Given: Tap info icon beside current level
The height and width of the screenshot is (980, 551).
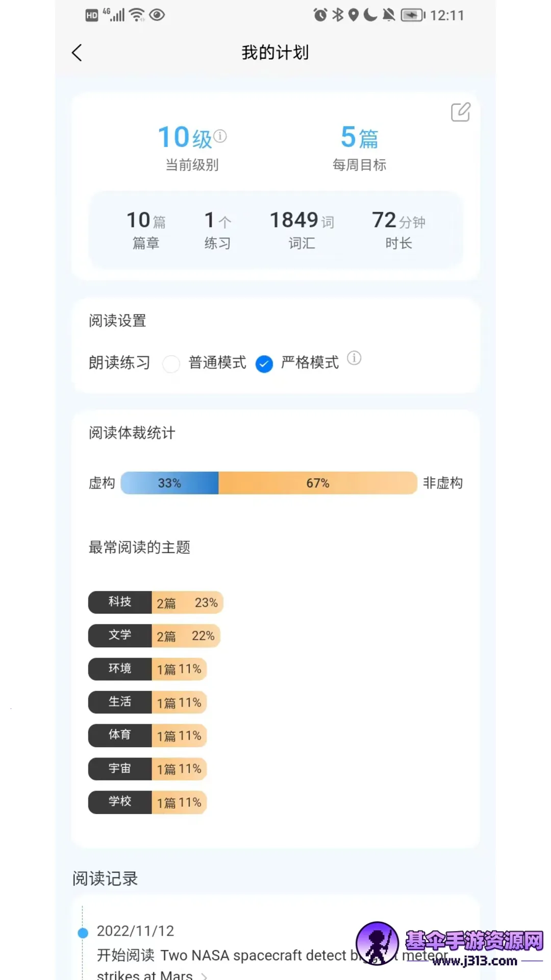Looking at the screenshot, I should 220,136.
